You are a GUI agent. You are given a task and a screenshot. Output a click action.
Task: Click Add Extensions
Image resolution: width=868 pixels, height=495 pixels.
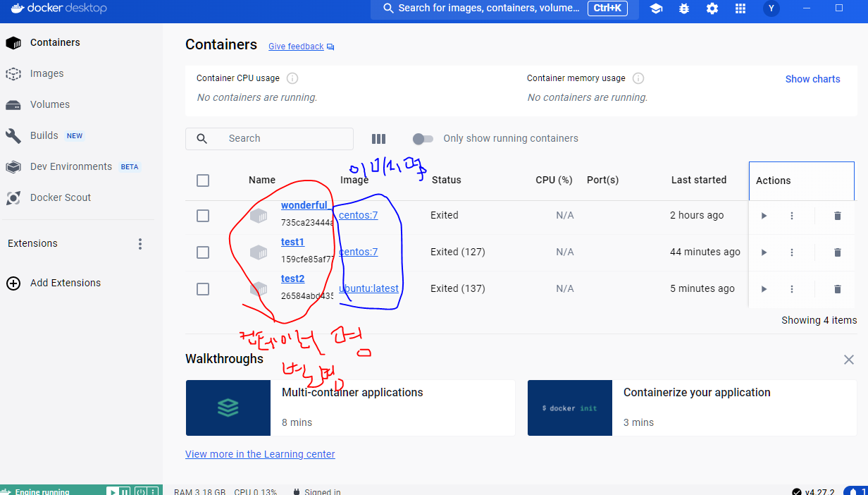point(66,283)
